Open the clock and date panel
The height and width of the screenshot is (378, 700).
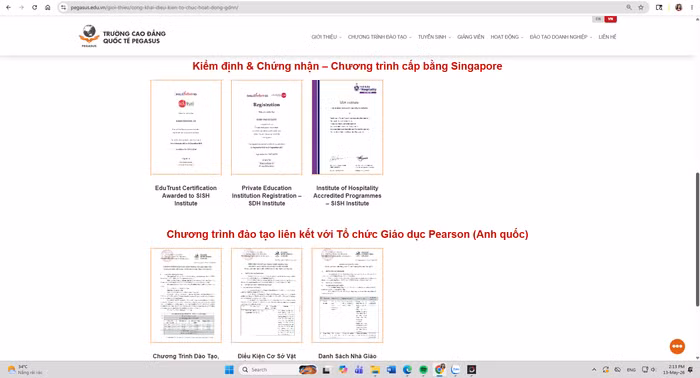point(674,370)
